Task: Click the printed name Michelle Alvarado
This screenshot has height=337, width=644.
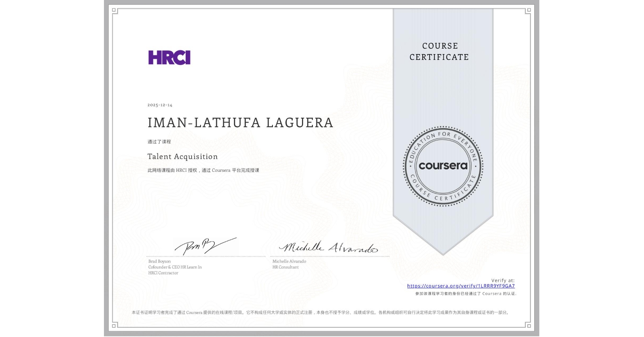Action: pyautogui.click(x=289, y=261)
